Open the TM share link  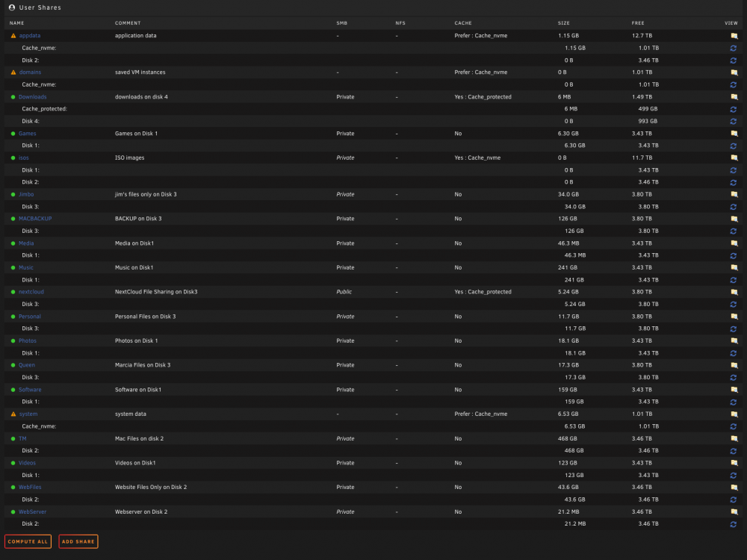pyautogui.click(x=22, y=438)
